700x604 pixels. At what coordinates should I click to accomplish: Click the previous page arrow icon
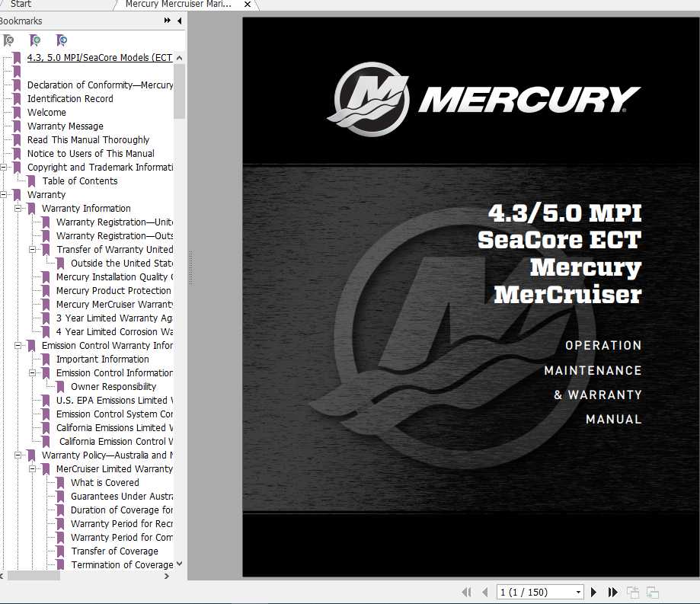486,592
